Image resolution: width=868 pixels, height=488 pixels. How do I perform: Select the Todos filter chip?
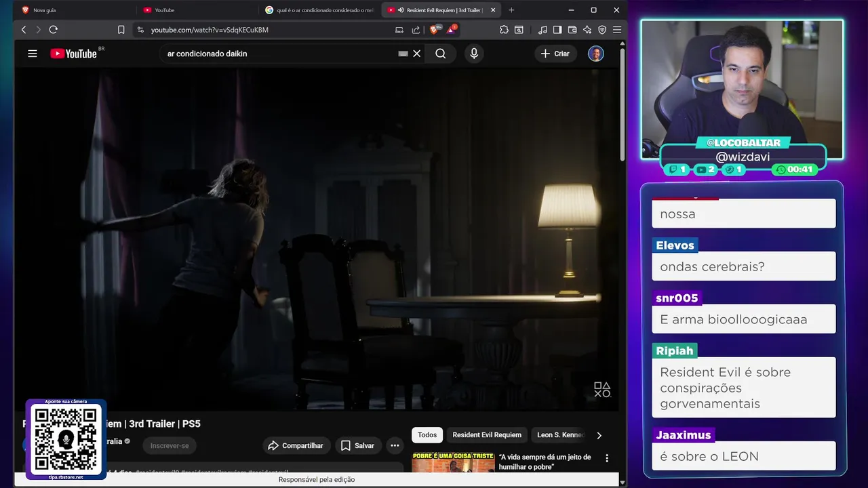[427, 435]
